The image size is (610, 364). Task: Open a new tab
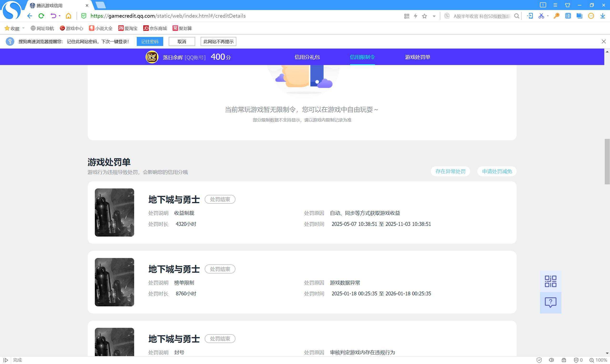[100, 5]
